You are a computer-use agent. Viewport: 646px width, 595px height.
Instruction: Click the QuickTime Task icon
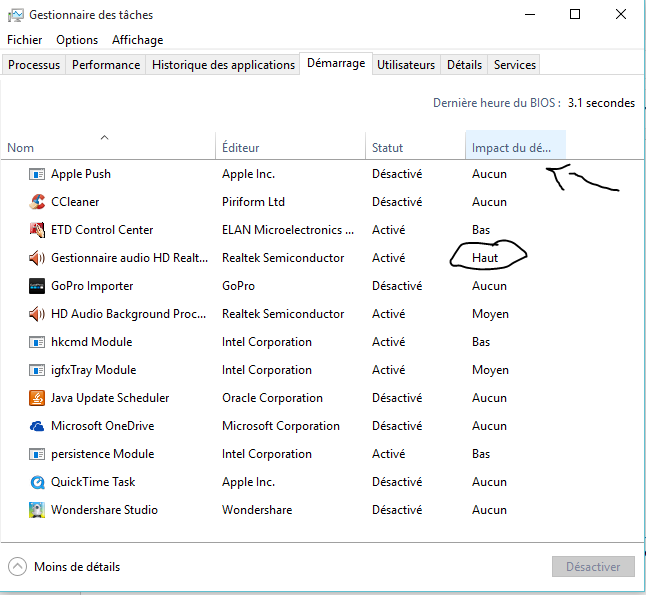coord(37,482)
